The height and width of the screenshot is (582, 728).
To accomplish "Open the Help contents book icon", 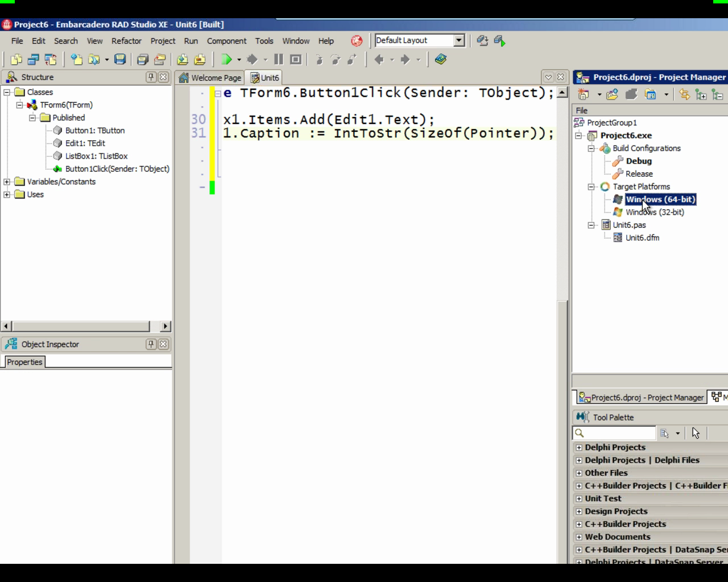I will coord(441,59).
